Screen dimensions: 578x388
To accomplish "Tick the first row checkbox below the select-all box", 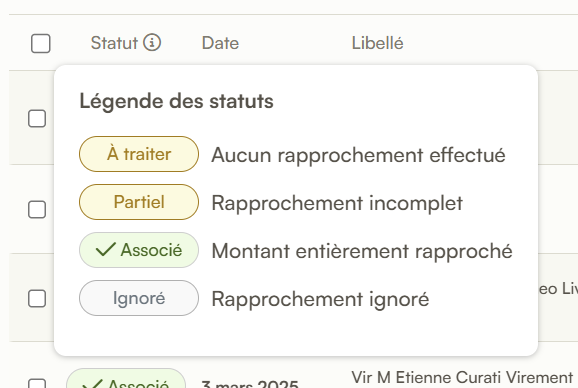I will [x=37, y=119].
